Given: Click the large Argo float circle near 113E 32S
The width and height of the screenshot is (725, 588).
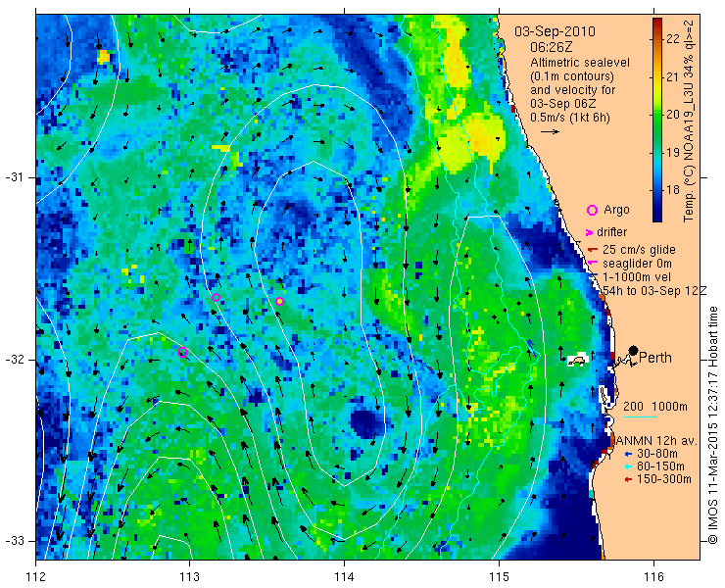Looking at the screenshot, I should pyautogui.click(x=182, y=352).
